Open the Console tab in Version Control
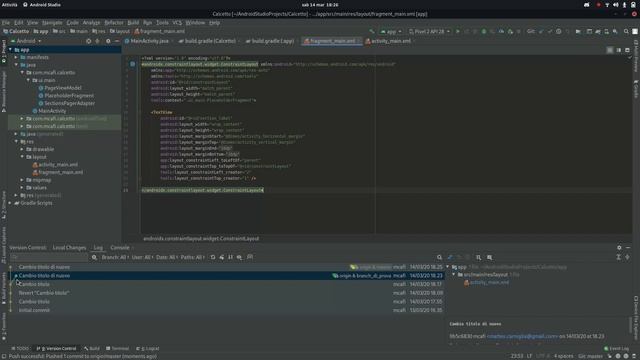640x360 pixels. click(120, 247)
